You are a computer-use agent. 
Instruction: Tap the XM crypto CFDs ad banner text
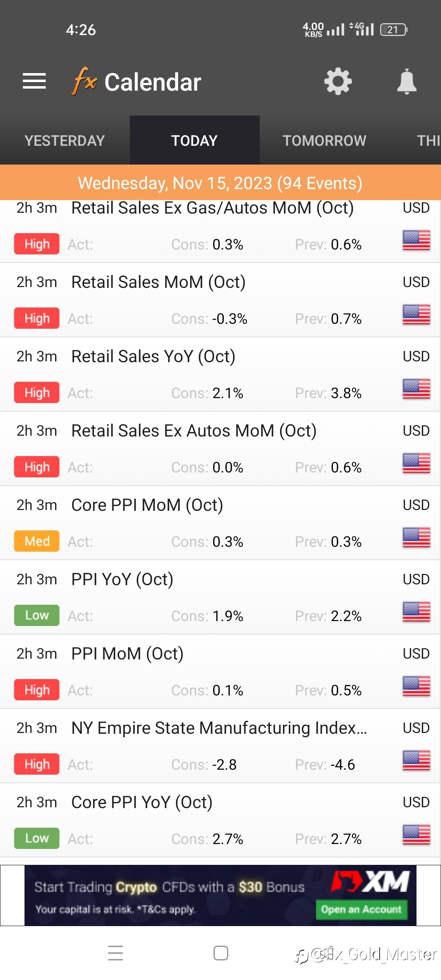169,887
